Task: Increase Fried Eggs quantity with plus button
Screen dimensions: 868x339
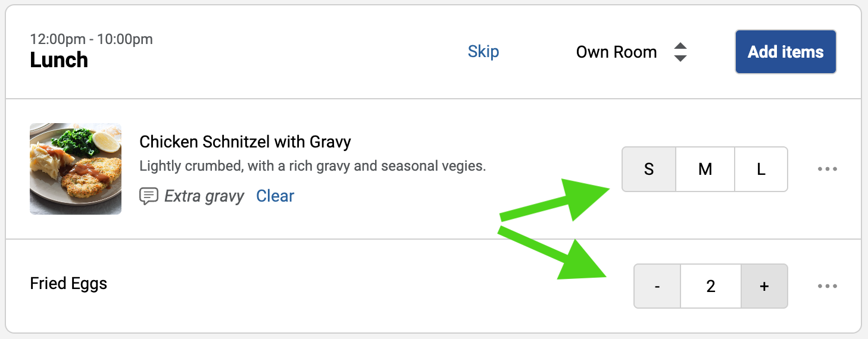Action: (x=764, y=287)
